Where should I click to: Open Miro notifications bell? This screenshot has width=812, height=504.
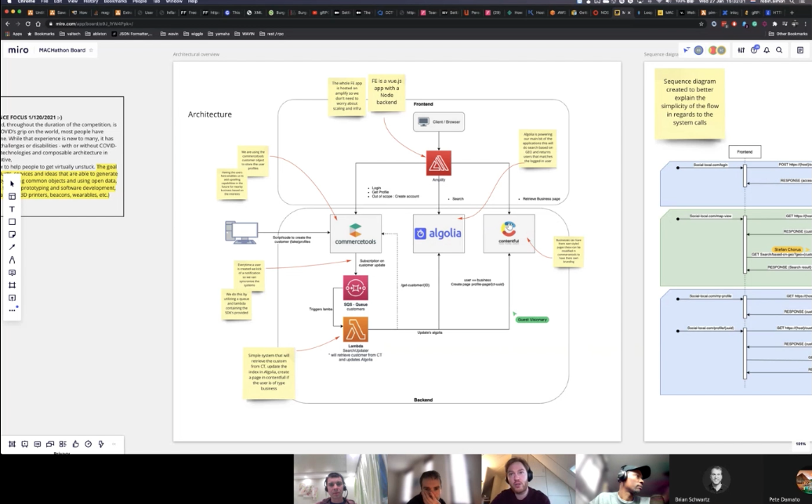pos(767,50)
